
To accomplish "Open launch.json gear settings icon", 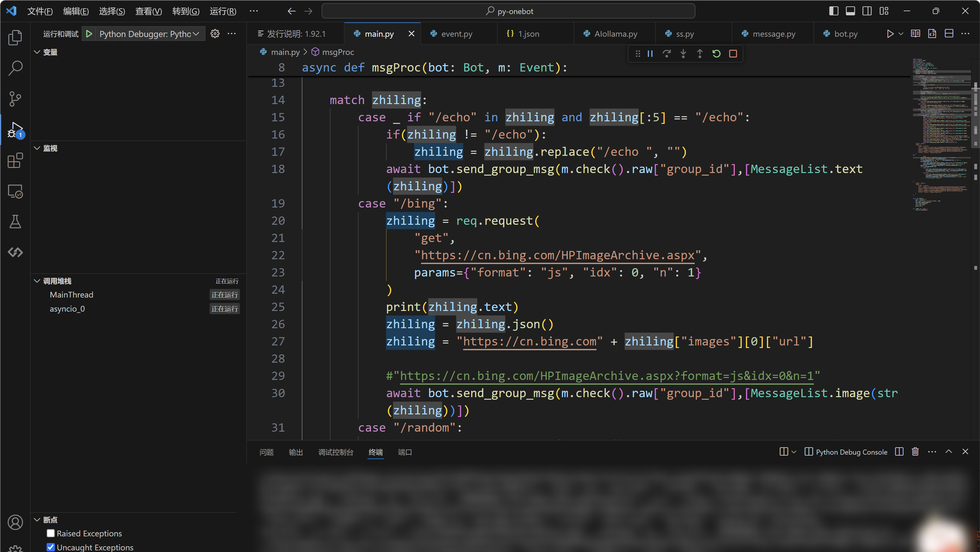I will (215, 34).
